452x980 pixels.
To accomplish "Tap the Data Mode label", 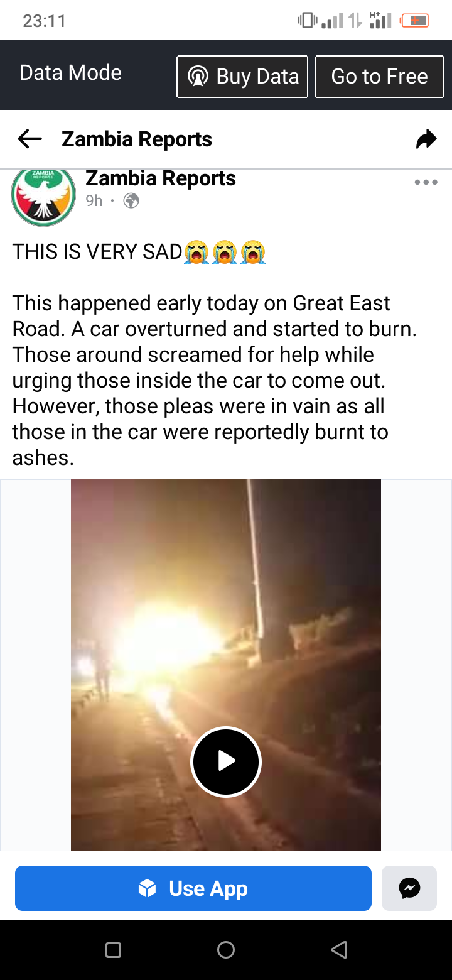I will [x=71, y=73].
